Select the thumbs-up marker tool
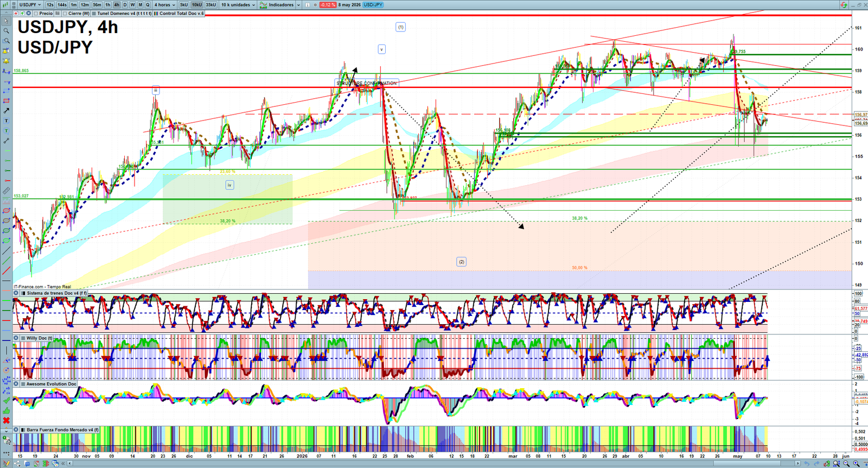The image size is (868, 468). pyautogui.click(x=7, y=411)
